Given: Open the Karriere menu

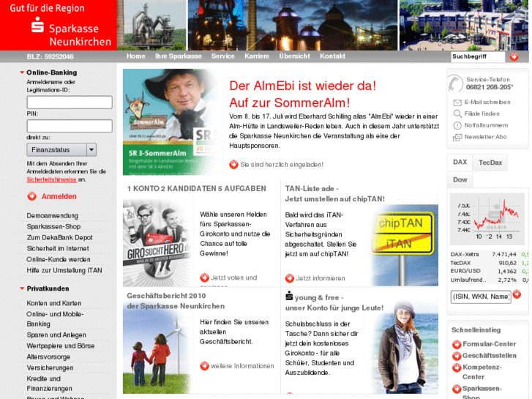Looking at the screenshot, I should [x=257, y=56].
